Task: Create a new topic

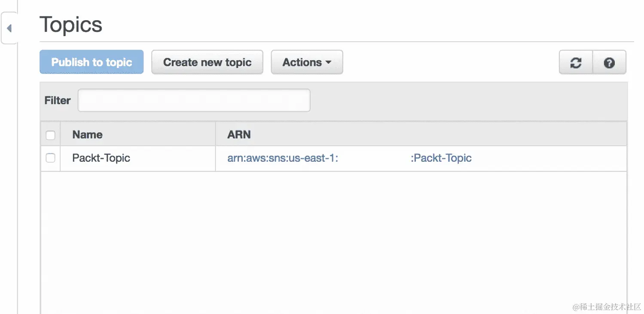Action: [207, 62]
